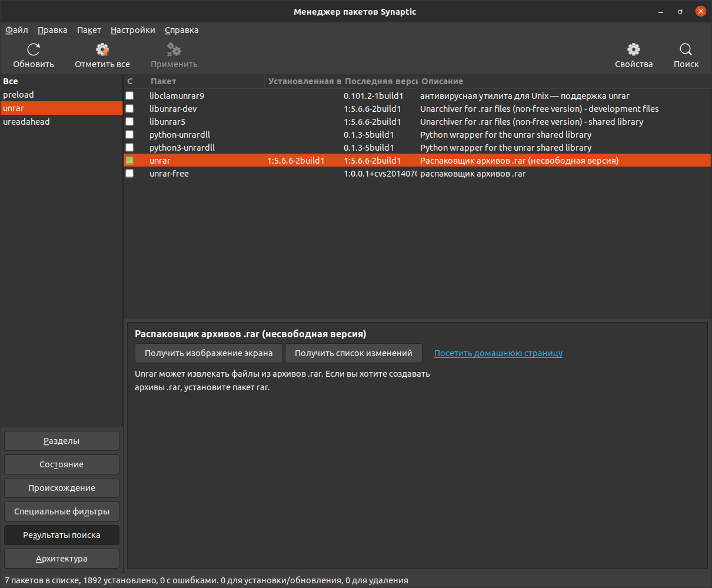Viewport: 712px width, 588px height.
Task: Click the Отметить все gear icon
Action: [102, 49]
